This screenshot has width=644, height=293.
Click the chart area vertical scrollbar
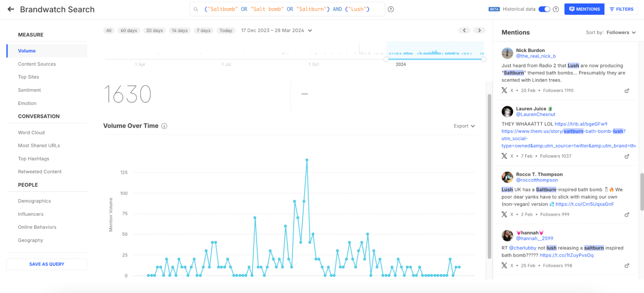(489, 176)
